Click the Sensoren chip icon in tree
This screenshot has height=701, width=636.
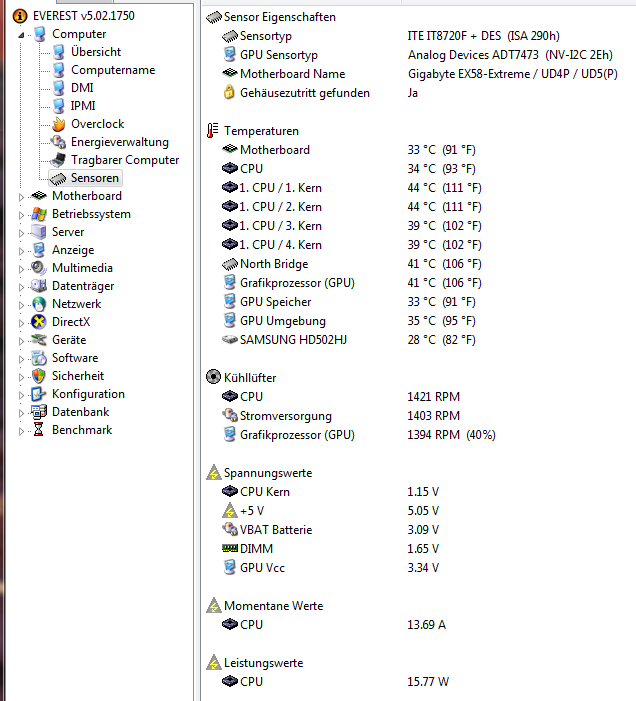click(58, 178)
